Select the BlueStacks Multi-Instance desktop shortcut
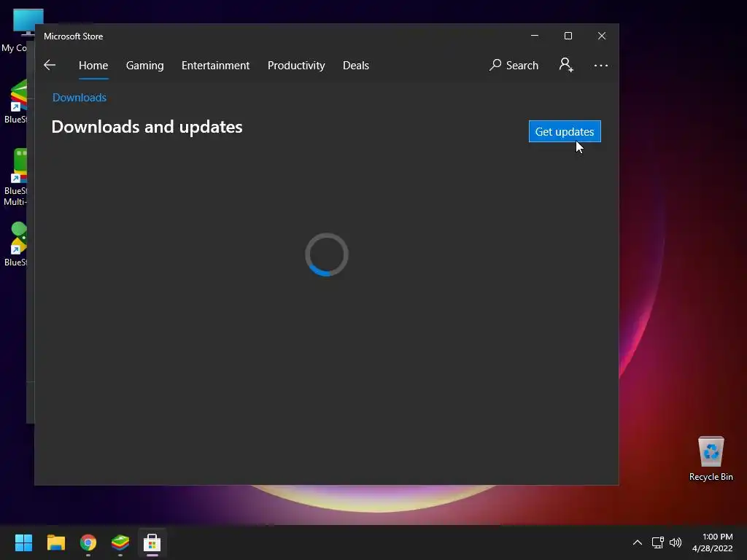Viewport: 747px width, 560px height. 15,177
